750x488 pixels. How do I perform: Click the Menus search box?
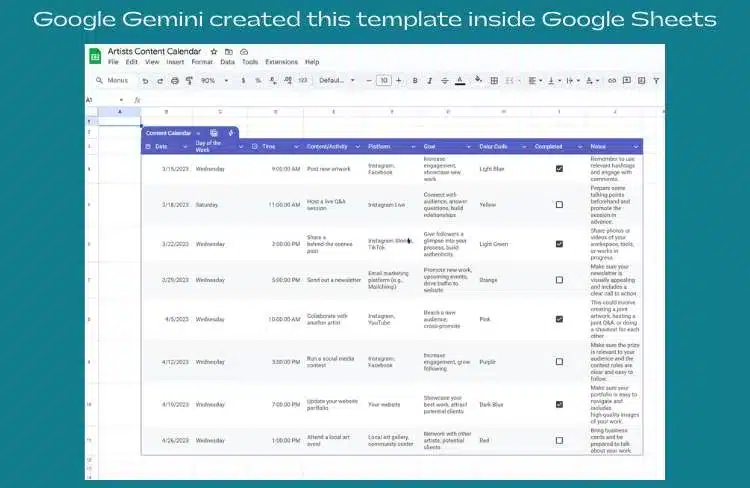[x=113, y=80]
